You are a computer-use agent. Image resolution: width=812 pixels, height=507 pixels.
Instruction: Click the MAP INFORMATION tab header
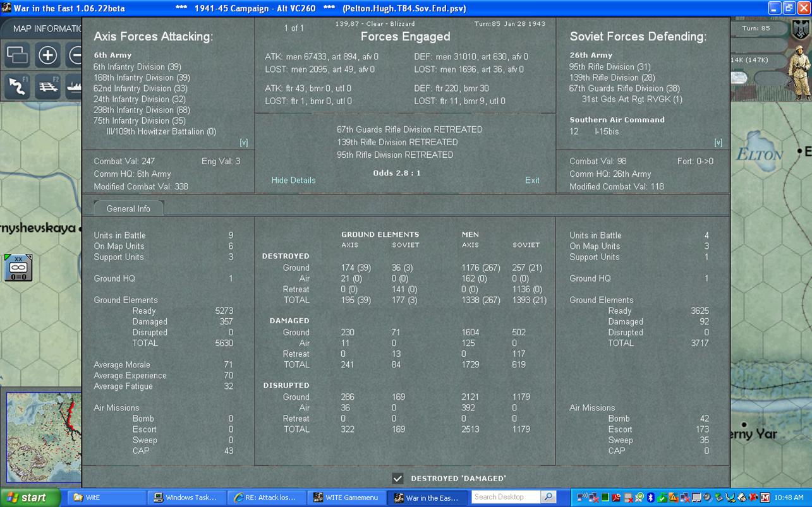(48, 28)
